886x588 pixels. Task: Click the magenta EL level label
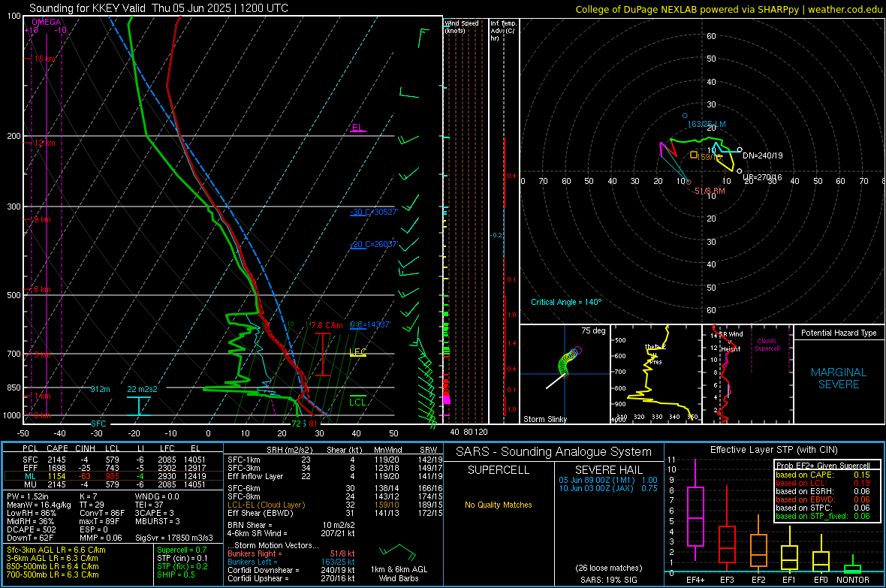[357, 127]
